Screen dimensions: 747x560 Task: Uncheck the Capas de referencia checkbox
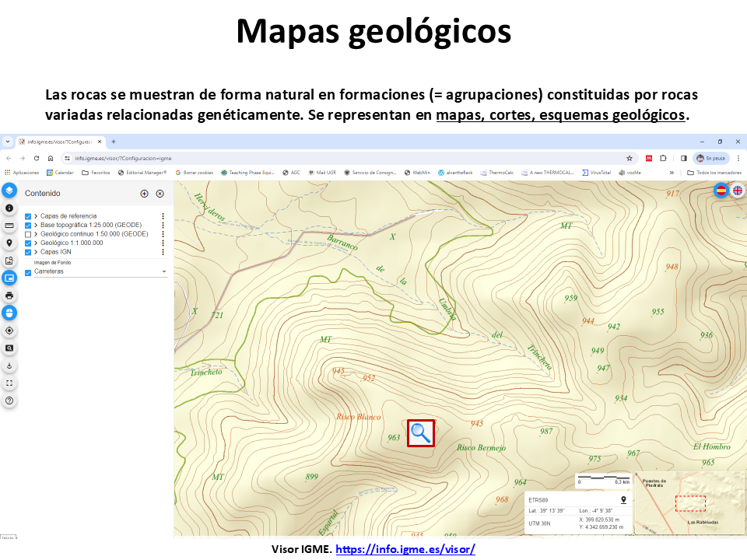point(29,216)
